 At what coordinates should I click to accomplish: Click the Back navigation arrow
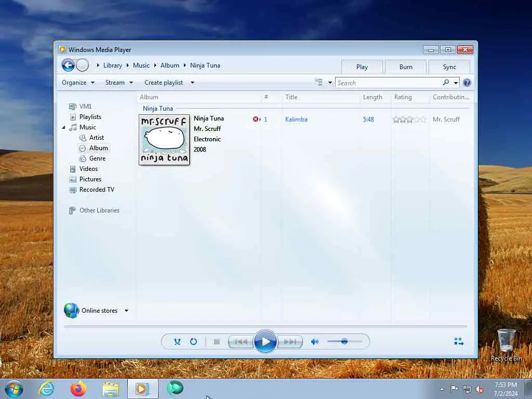click(x=68, y=65)
